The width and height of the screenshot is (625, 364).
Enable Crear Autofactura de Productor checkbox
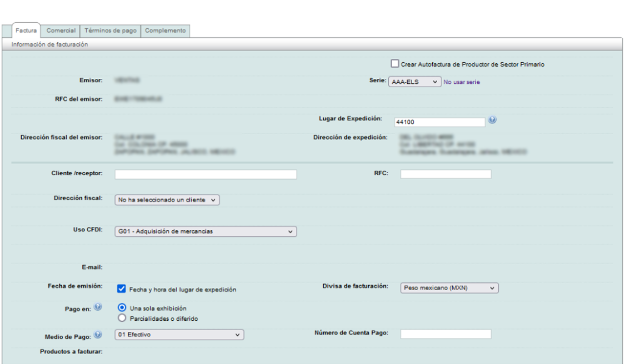pyautogui.click(x=395, y=64)
